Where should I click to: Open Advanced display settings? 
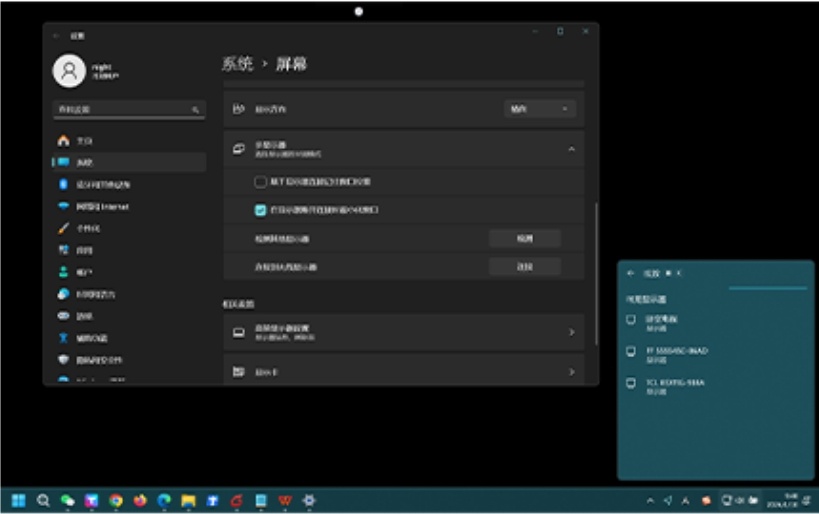404,332
